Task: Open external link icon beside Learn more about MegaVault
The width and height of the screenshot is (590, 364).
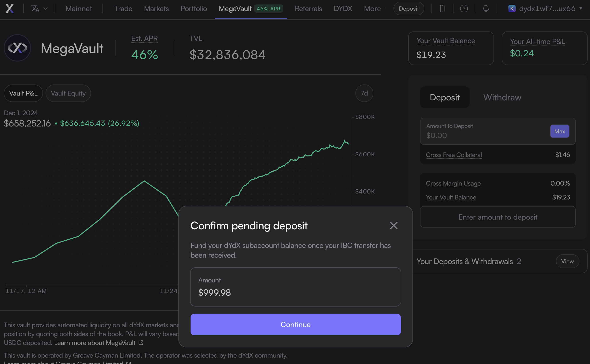Action: tap(141, 343)
